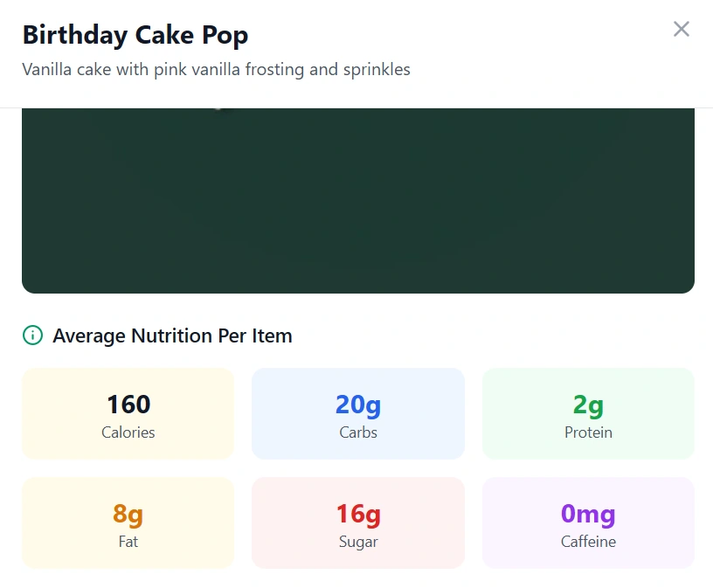Select the Sugar nutrition card

[357, 522]
